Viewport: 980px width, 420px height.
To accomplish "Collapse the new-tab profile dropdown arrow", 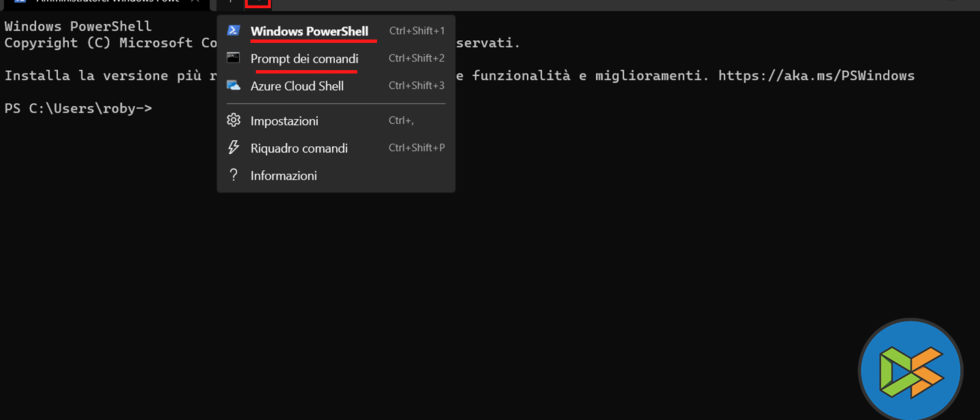I will 257,3.
